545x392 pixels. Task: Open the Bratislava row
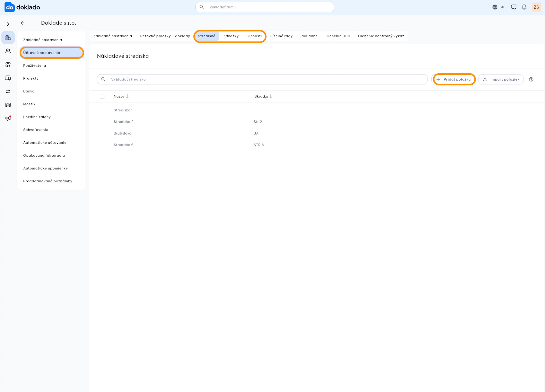coord(316,133)
